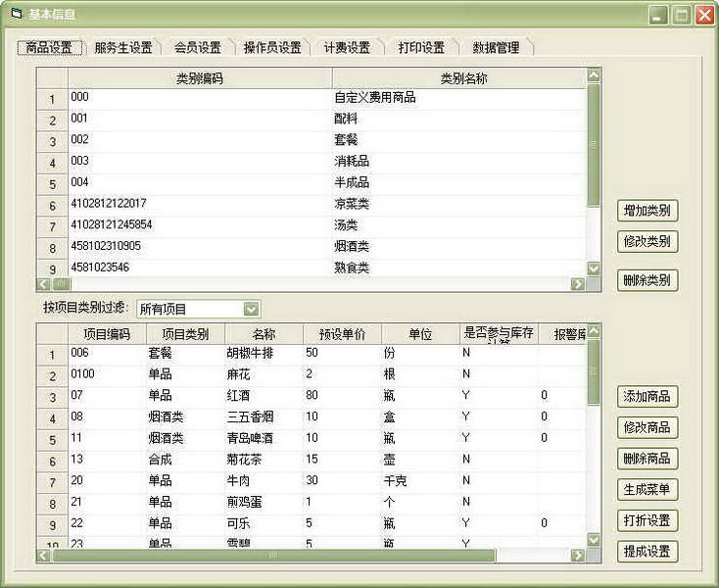The height and width of the screenshot is (588, 719).
Task: Click the 增加类别 button
Action: [647, 211]
